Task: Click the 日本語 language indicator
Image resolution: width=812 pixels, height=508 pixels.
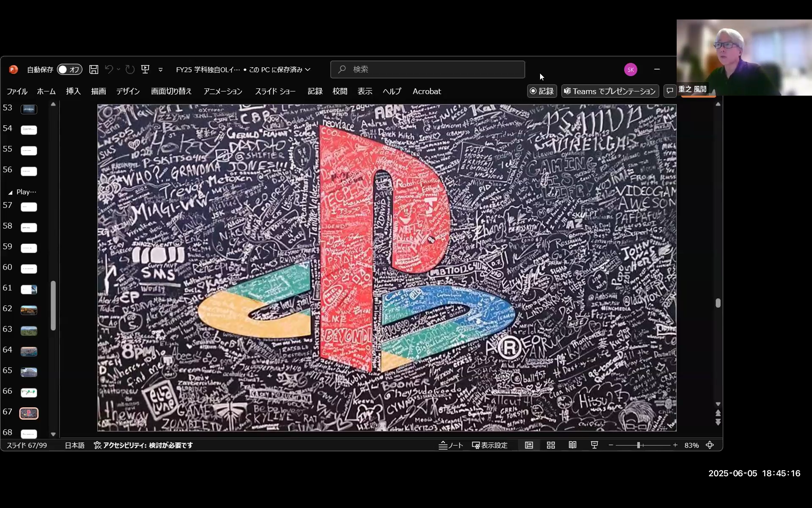Action: (74, 445)
